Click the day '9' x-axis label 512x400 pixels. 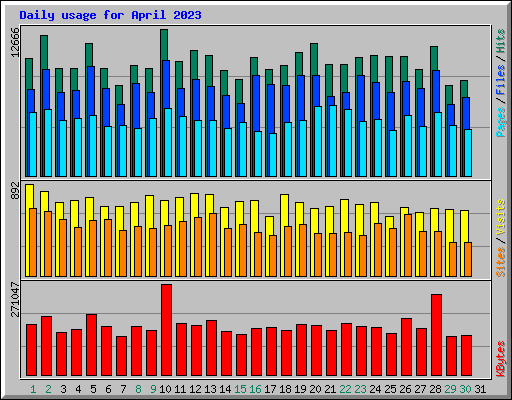click(x=153, y=389)
